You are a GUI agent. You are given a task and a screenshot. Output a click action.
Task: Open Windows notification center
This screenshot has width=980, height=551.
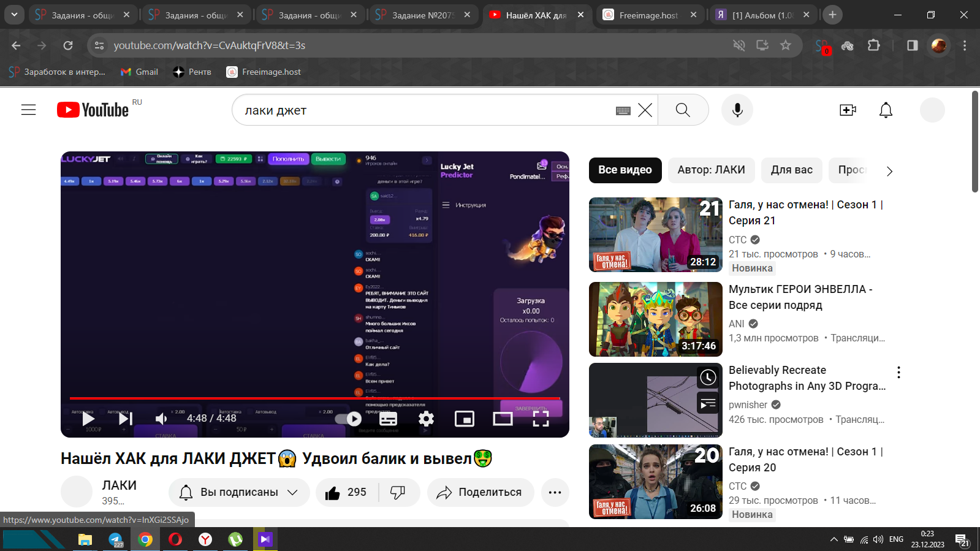pos(962,540)
